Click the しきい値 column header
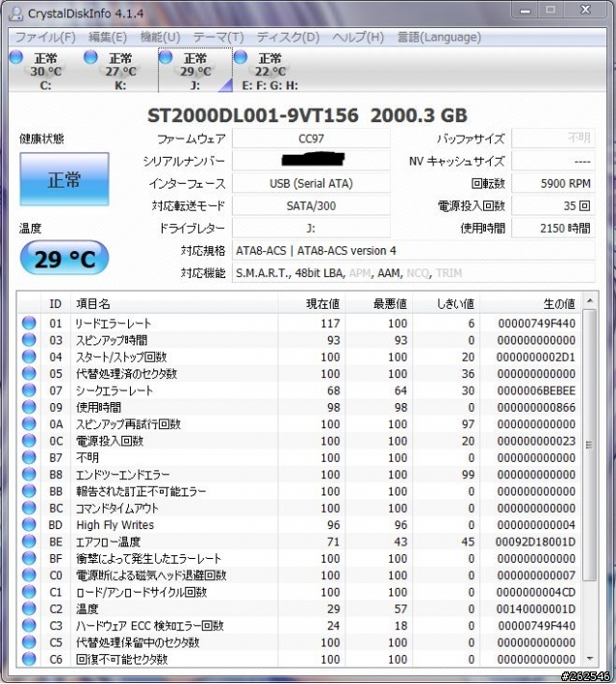The width and height of the screenshot is (616, 684). [446, 304]
